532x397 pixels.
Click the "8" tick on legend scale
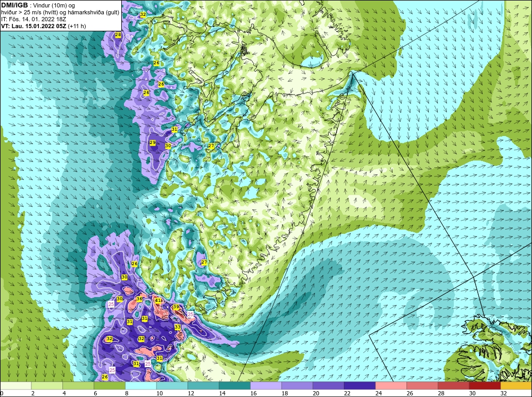point(127,393)
